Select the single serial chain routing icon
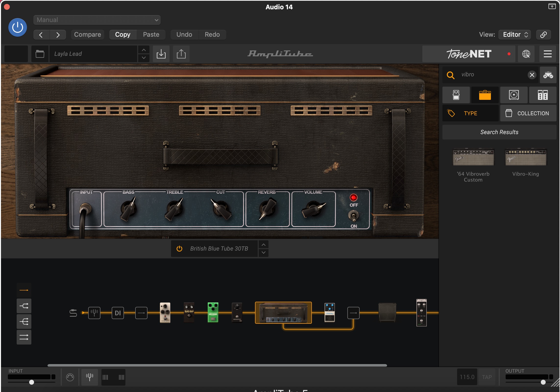Image resolution: width=560 pixels, height=392 pixels. (x=24, y=290)
